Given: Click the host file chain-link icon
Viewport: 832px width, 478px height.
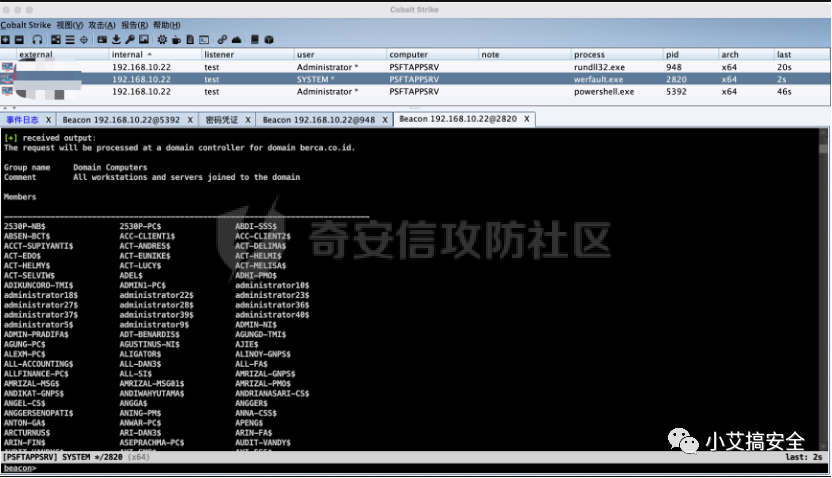Looking at the screenshot, I should (x=222, y=40).
